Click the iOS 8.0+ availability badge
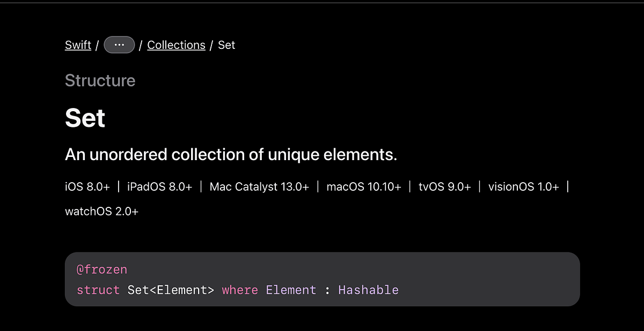 [87, 186]
